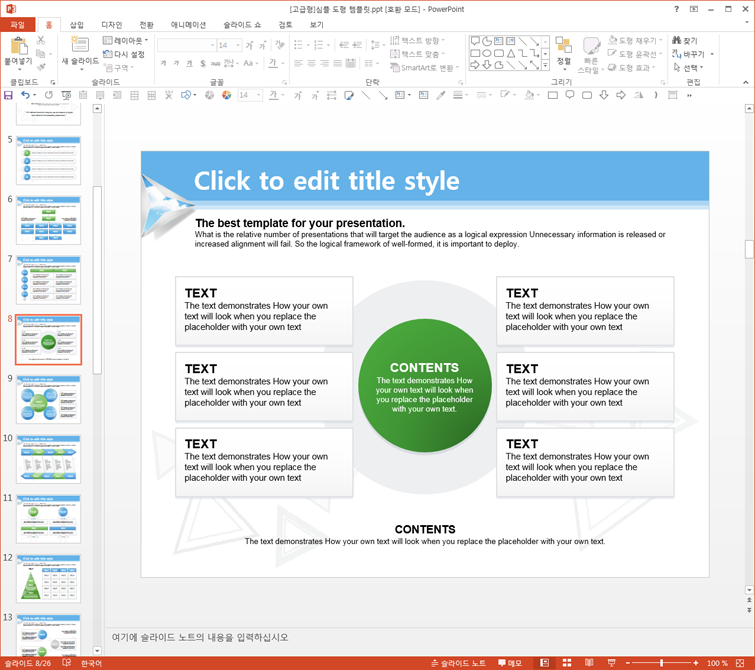Switch to Slide Sorter view in the status bar
This screenshot has height=670, width=755.
(x=567, y=663)
